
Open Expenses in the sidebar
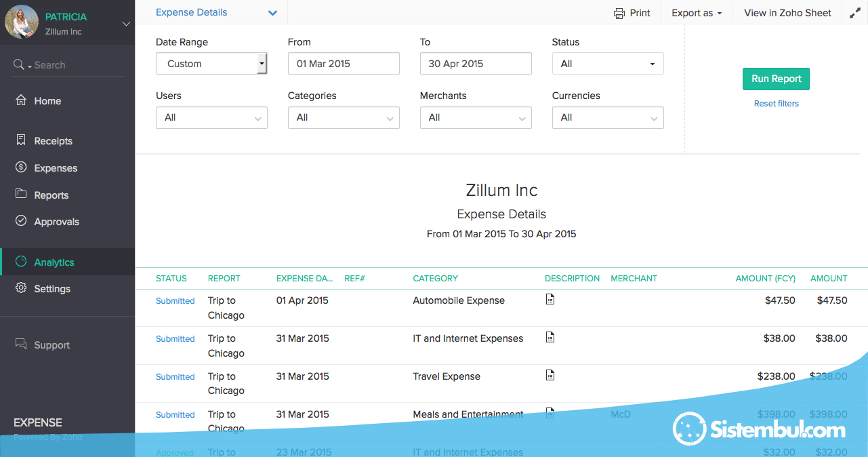point(56,168)
